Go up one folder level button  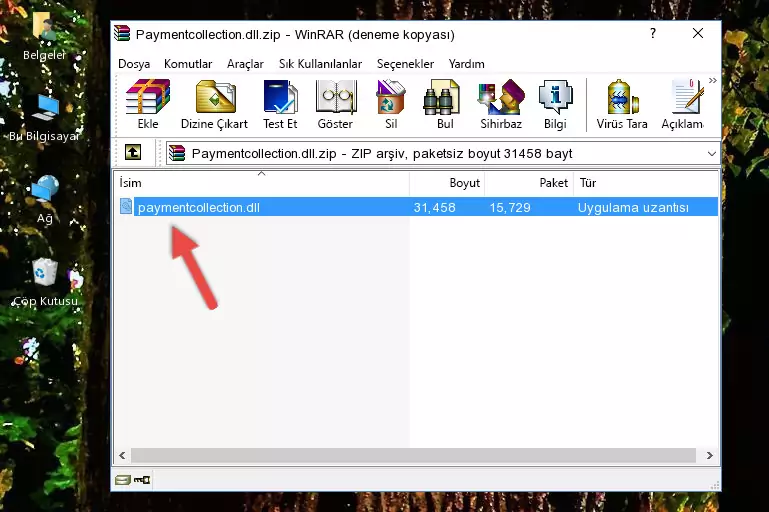click(x=133, y=153)
